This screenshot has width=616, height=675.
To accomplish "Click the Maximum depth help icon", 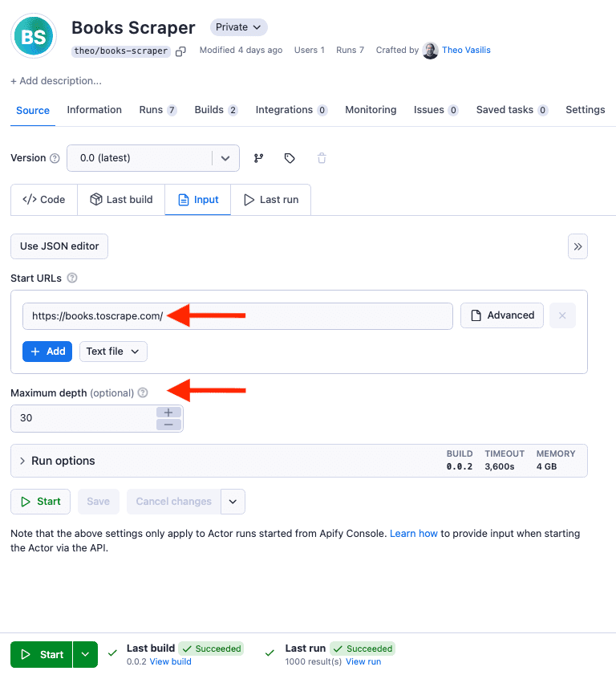I will pyautogui.click(x=143, y=392).
